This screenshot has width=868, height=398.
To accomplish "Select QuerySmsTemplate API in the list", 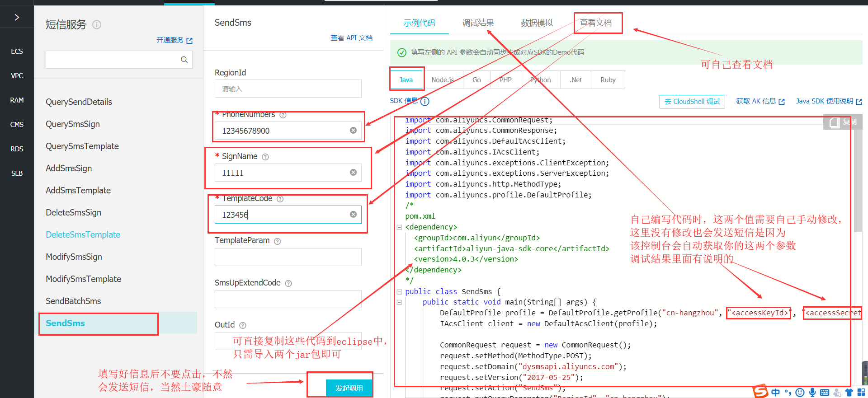I will point(82,146).
